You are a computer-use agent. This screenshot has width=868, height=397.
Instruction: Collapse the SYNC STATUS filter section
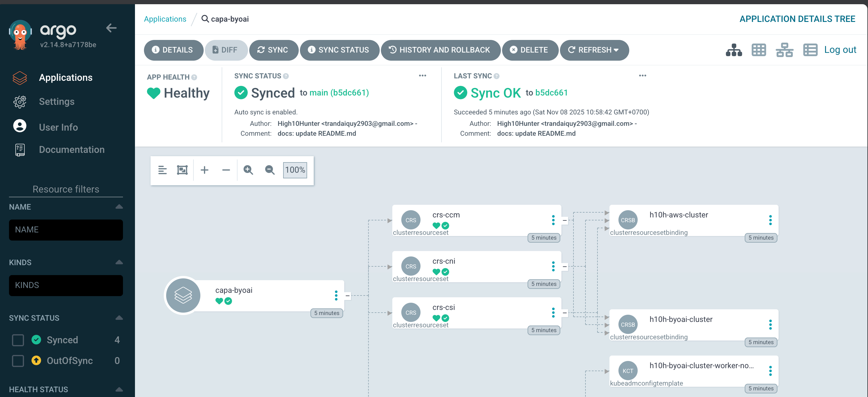click(119, 318)
